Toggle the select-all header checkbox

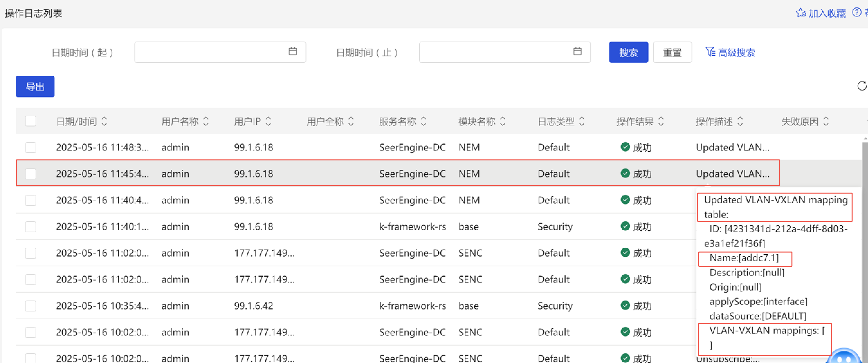tap(31, 121)
